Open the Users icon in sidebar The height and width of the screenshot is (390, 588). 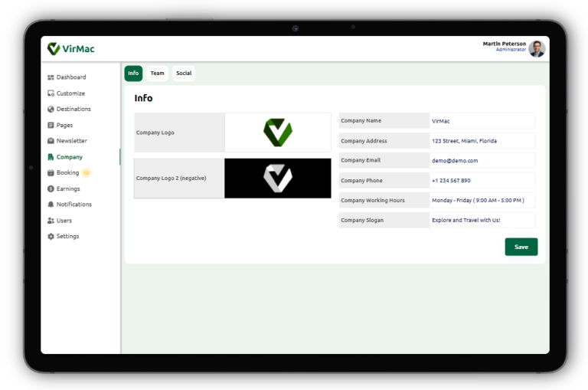point(51,221)
